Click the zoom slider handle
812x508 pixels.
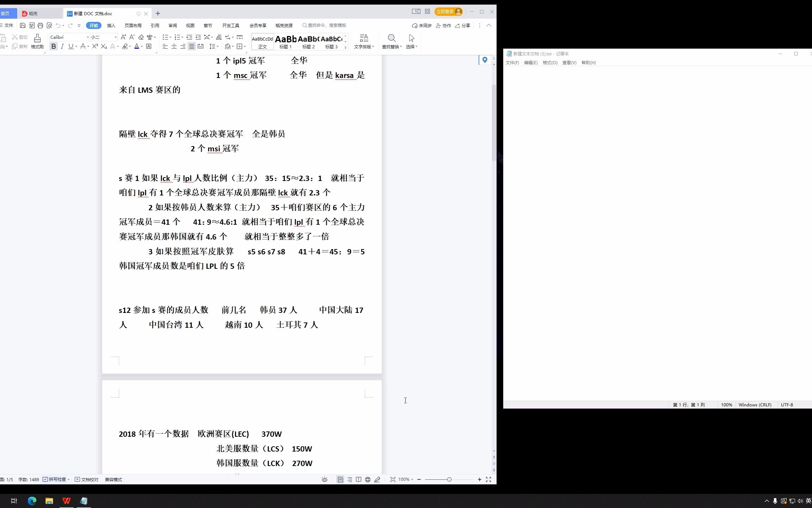(449, 479)
